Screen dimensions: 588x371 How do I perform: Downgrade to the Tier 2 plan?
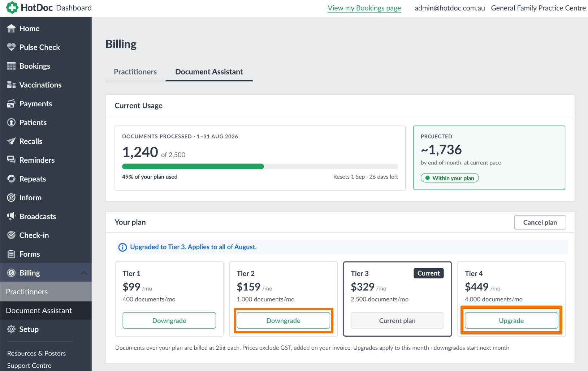[x=284, y=320]
